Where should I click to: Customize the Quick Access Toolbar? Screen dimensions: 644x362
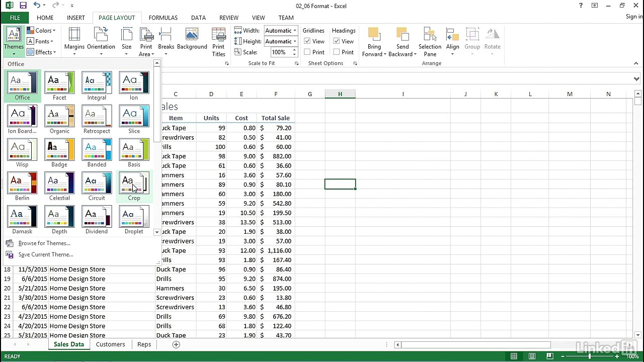point(72,6)
